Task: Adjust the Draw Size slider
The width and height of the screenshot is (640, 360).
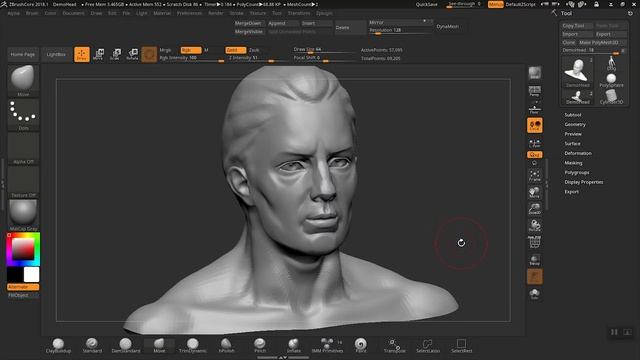Action: tap(324, 50)
